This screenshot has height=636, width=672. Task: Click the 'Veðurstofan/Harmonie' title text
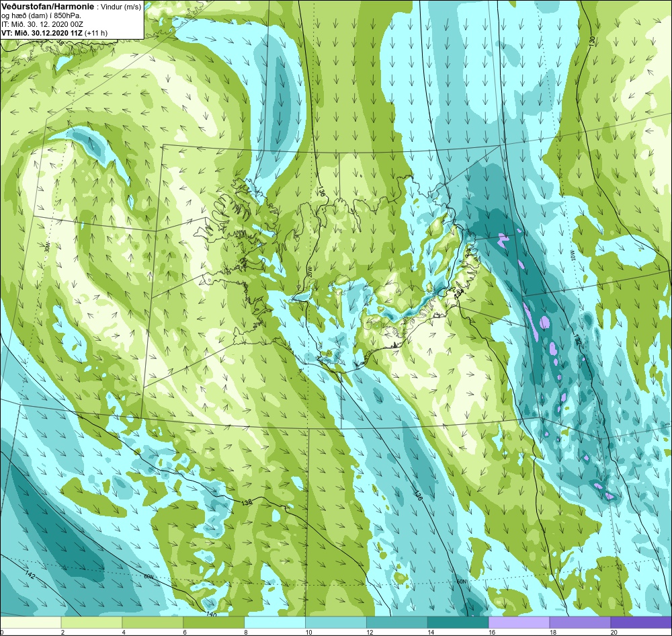pyautogui.click(x=46, y=7)
